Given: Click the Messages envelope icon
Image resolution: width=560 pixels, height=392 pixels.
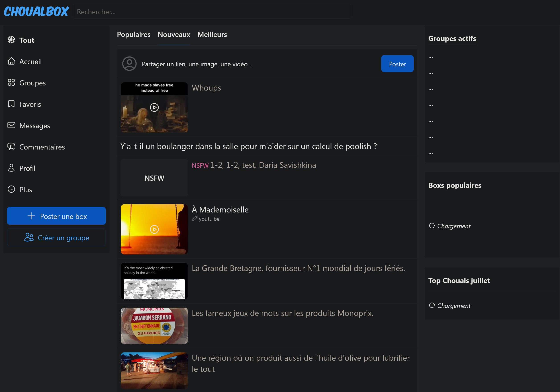Looking at the screenshot, I should 11,125.
